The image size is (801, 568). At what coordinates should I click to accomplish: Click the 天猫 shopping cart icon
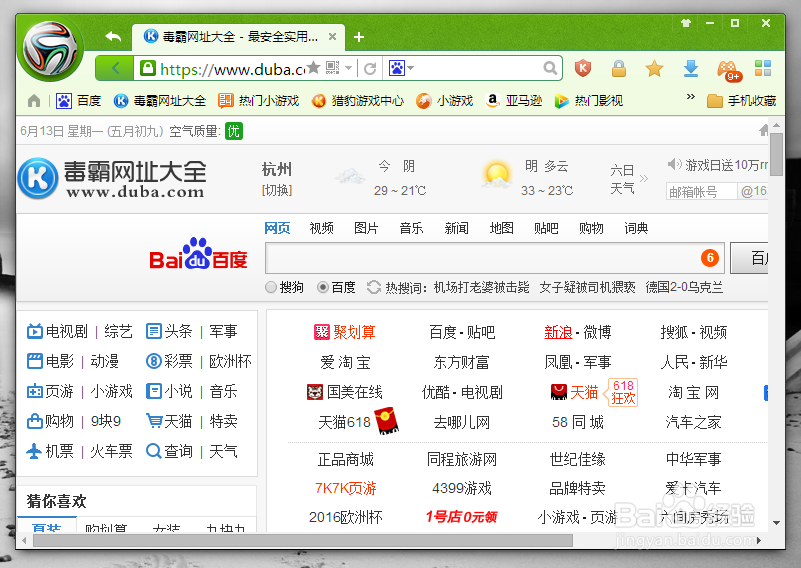(x=153, y=421)
